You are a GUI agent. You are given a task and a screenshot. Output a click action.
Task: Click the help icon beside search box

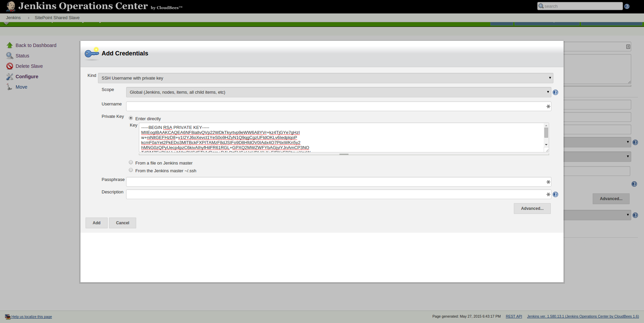[x=627, y=6]
